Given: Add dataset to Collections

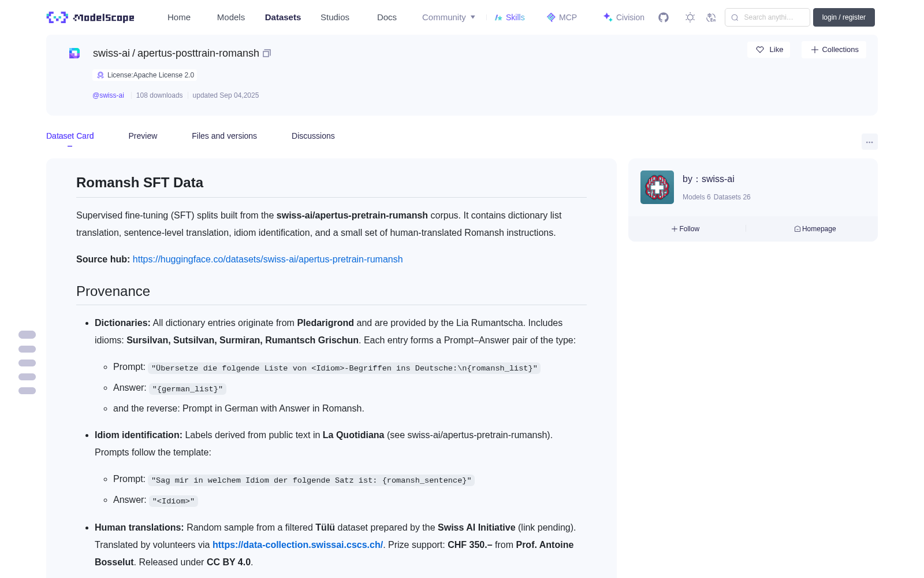Looking at the screenshot, I should 834,50.
